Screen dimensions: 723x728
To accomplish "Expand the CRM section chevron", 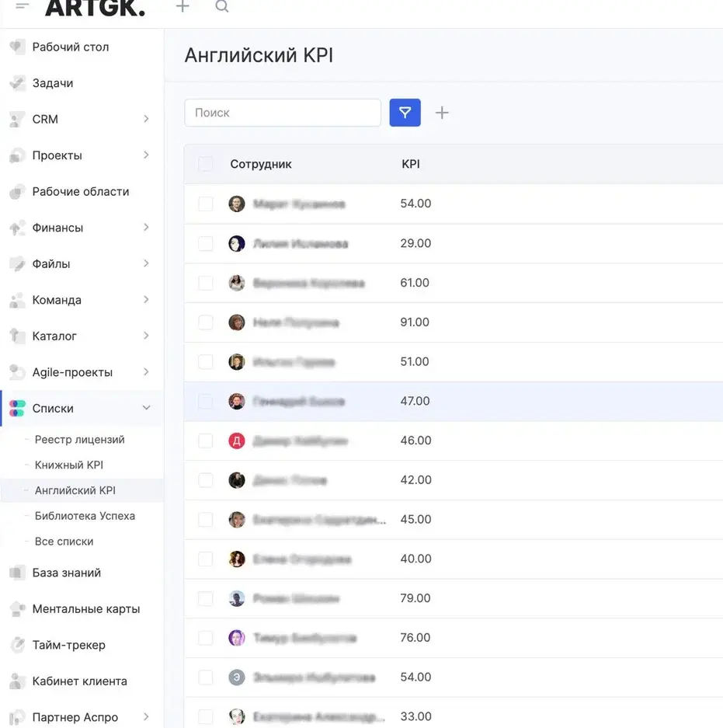I will tap(146, 119).
